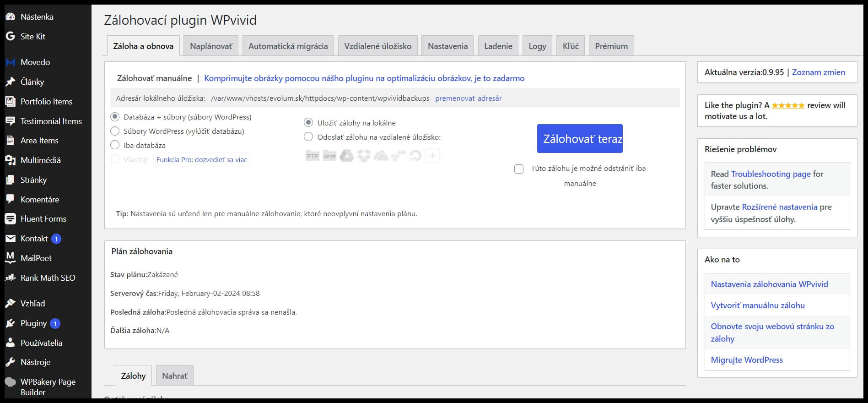The height and width of the screenshot is (403, 868).
Task: Select the Amazon S3 storage icon
Action: (x=398, y=156)
